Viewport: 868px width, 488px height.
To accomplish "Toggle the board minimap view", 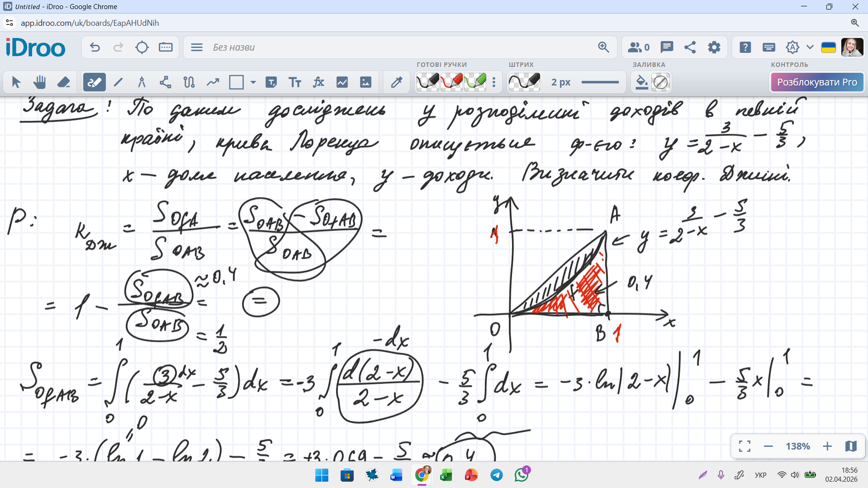I will pyautogui.click(x=851, y=446).
